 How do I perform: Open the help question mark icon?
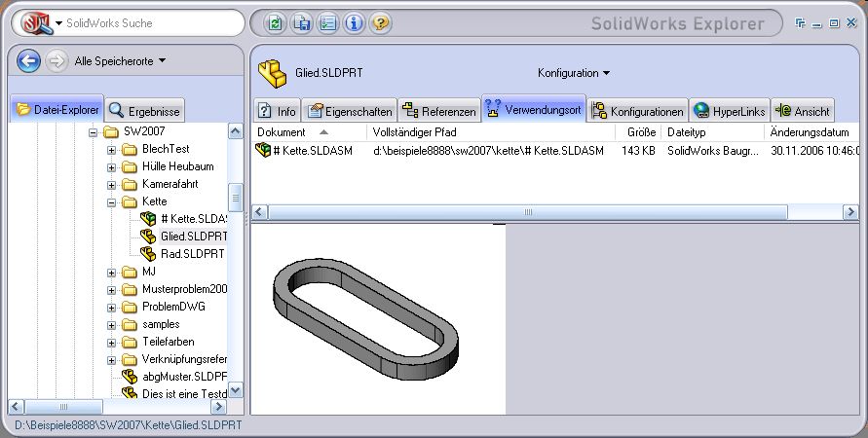click(380, 23)
